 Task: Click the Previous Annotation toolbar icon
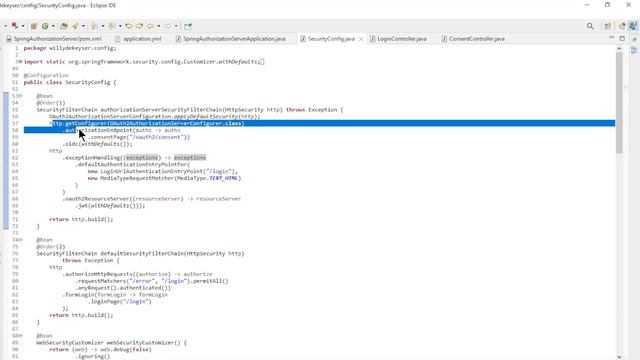pyautogui.click(x=111, y=26)
